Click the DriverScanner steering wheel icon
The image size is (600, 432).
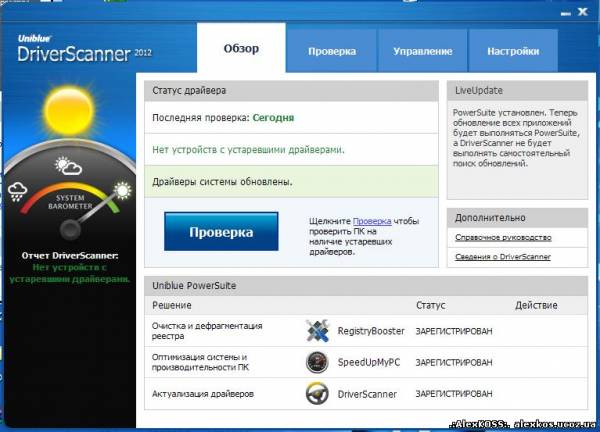tap(317, 393)
